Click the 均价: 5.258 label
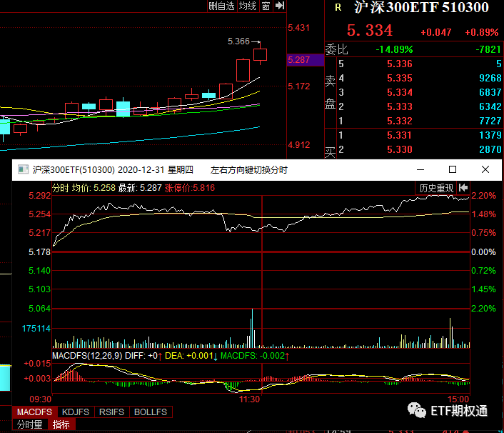The image size is (504, 433). (x=94, y=188)
